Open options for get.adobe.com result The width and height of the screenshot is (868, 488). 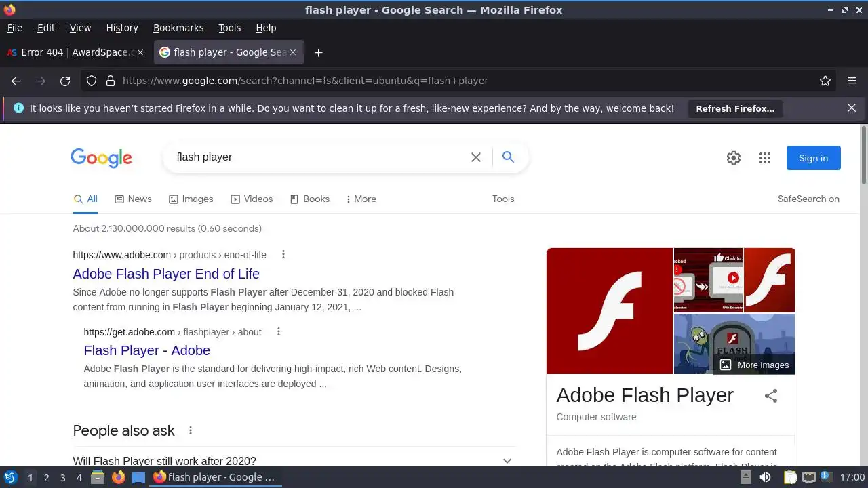tap(278, 332)
